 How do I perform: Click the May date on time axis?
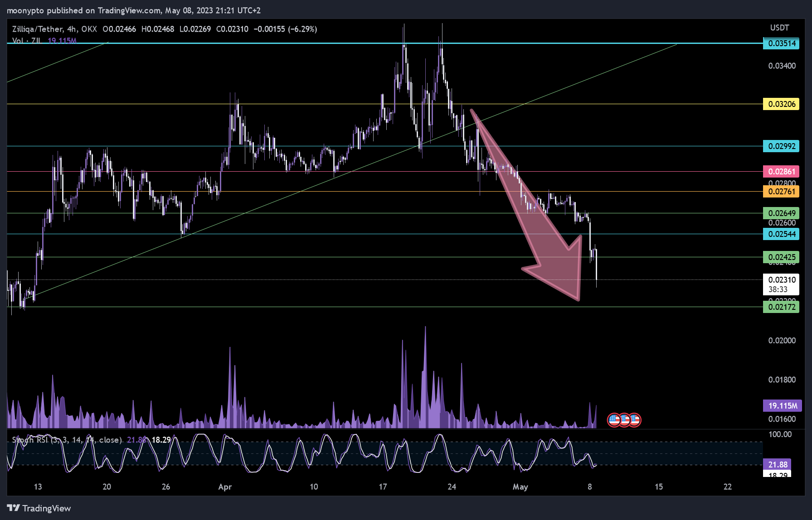point(520,487)
